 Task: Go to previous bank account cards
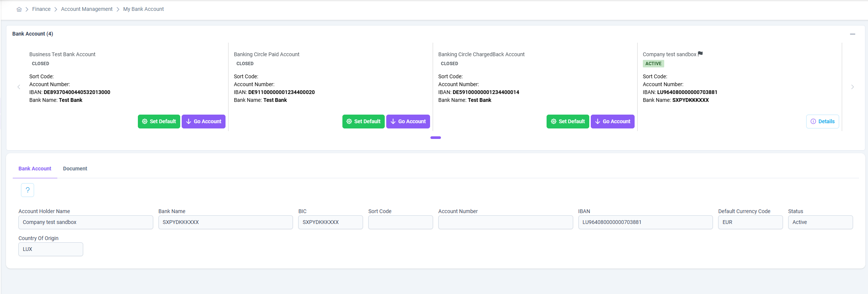tap(19, 87)
